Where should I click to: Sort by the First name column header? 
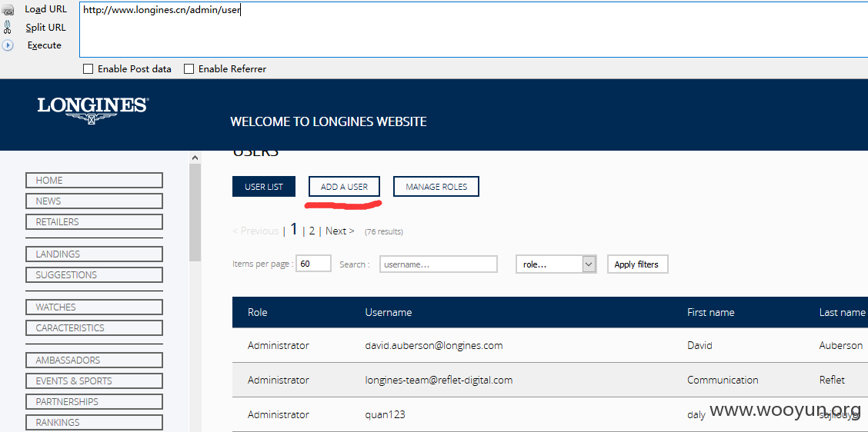pyautogui.click(x=711, y=313)
